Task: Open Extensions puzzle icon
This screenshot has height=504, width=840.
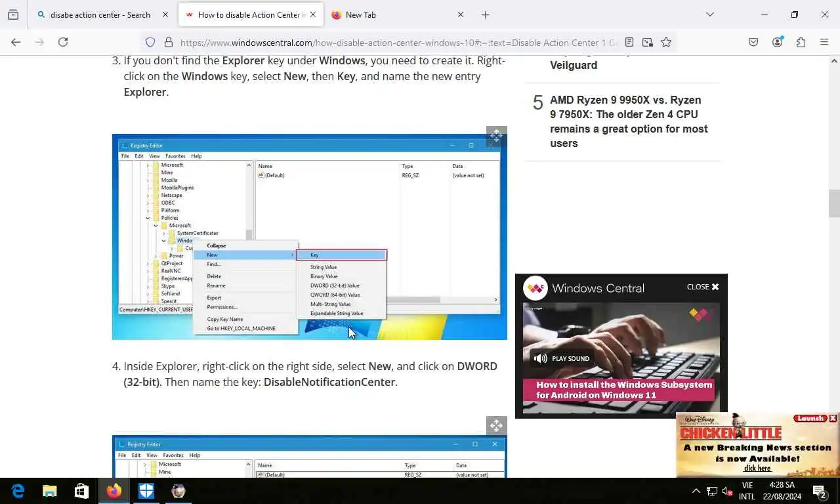Action: coord(801,42)
